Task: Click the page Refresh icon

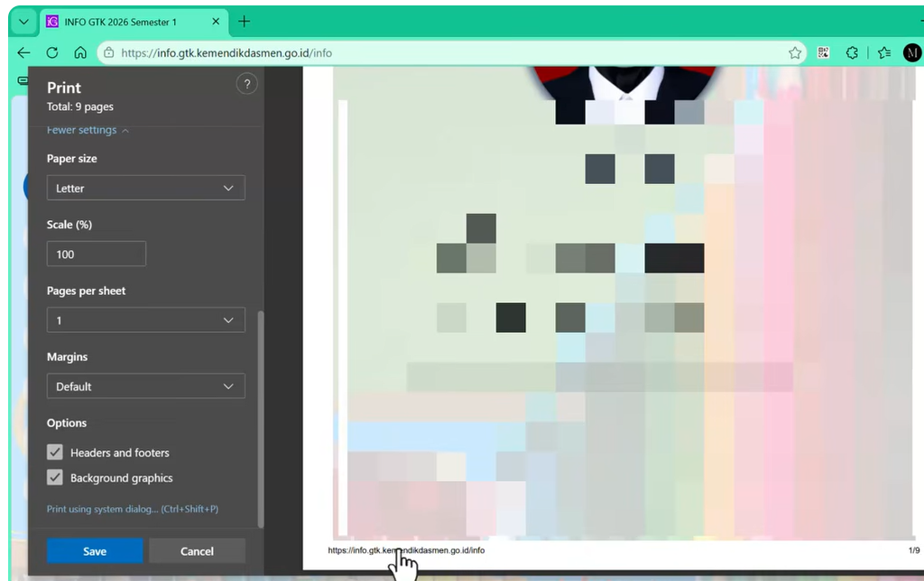Action: coord(52,52)
